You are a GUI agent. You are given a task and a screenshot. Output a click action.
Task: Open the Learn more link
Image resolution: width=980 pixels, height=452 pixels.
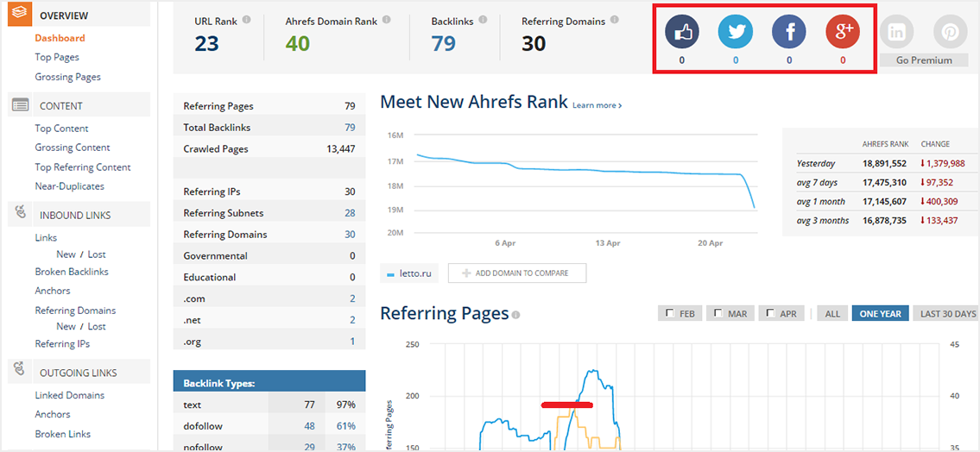pos(596,105)
